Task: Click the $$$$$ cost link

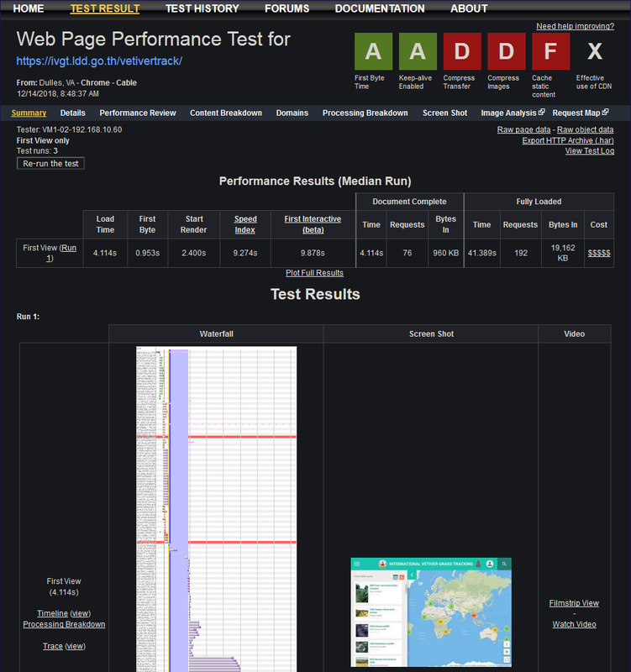Action: click(x=599, y=253)
